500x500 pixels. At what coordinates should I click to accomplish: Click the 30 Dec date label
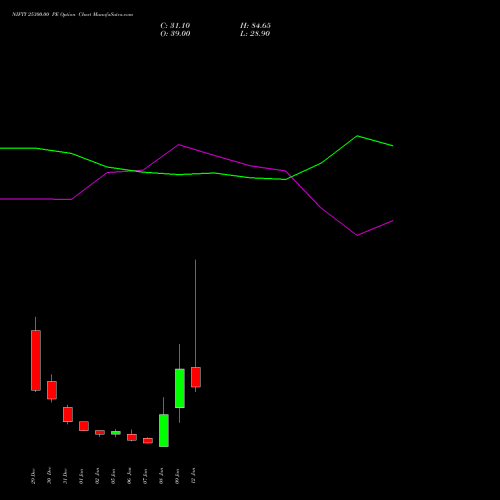(x=49, y=476)
